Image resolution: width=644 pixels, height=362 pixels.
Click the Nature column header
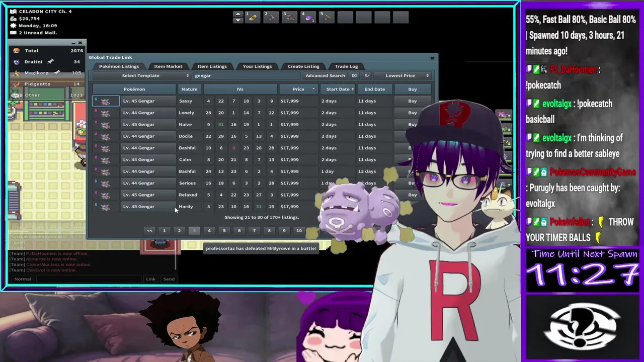click(189, 89)
